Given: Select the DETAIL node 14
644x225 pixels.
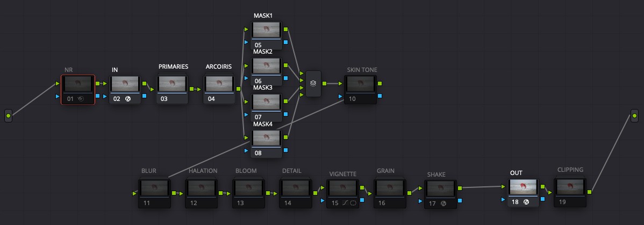Looking at the screenshot, I should pos(296,193).
